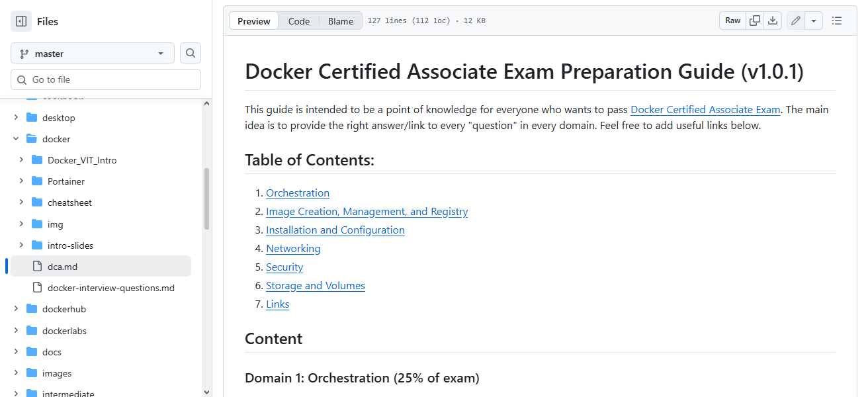The width and height of the screenshot is (868, 397).
Task: Jump to the Networking section link
Action: click(x=293, y=249)
